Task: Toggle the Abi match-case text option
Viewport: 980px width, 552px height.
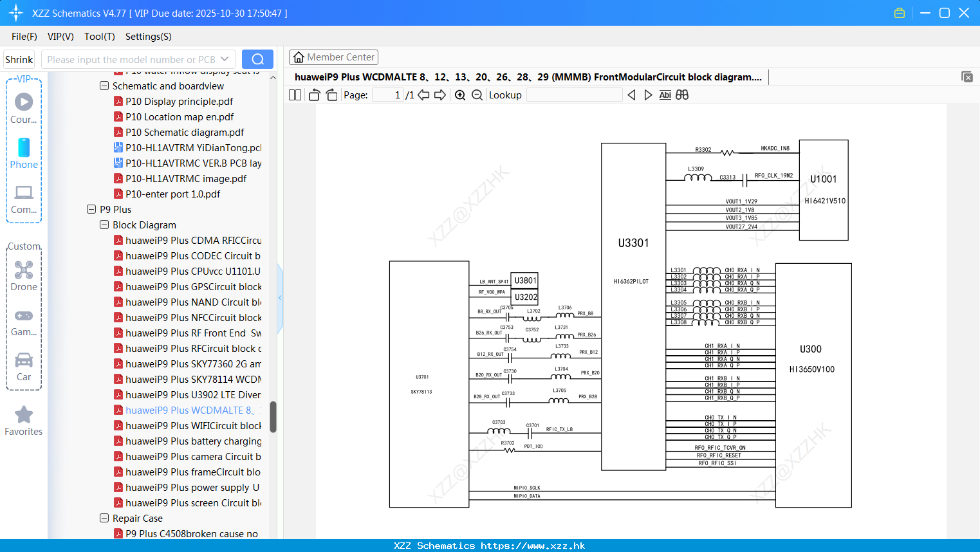Action: pyautogui.click(x=665, y=95)
